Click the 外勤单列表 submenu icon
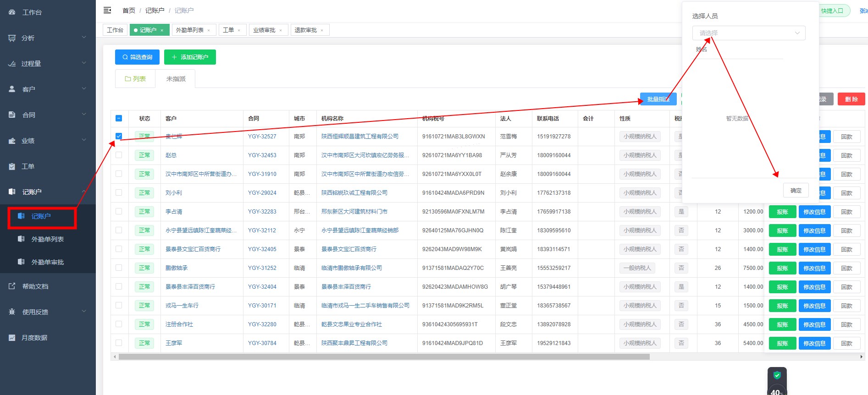 point(21,239)
